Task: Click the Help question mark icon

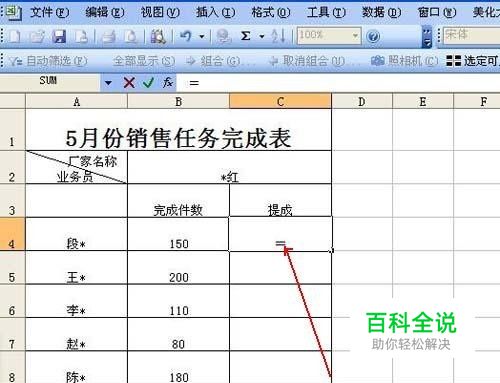Action: pyautogui.click(x=373, y=36)
